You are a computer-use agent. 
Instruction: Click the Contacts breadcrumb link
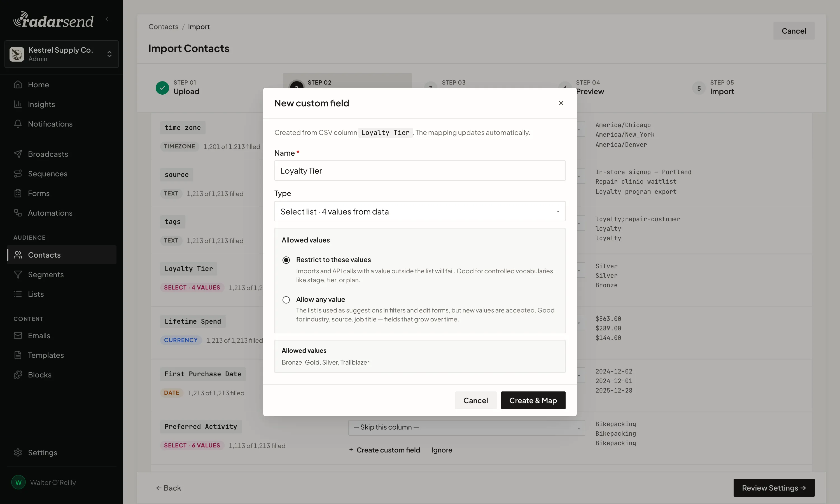tap(163, 27)
